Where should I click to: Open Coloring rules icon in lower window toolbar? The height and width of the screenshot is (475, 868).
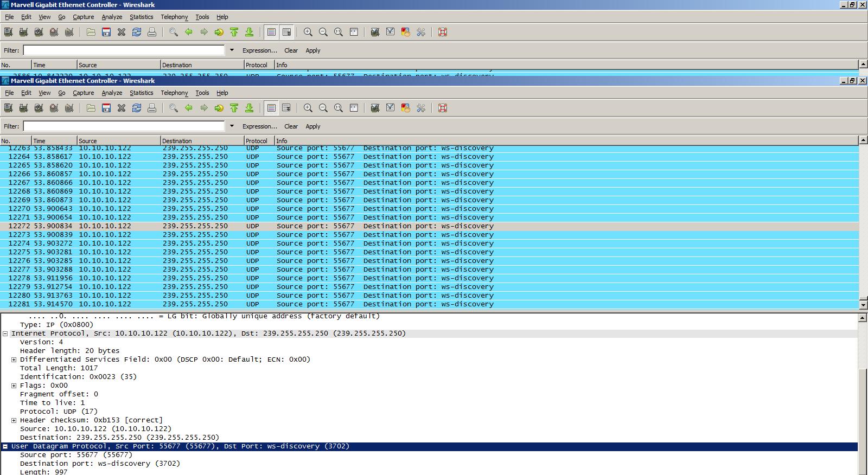click(405, 108)
